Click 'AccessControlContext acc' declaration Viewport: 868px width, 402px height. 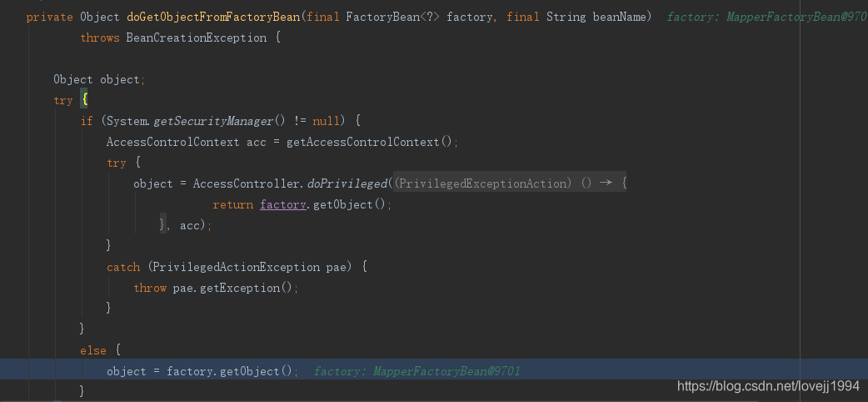pyautogui.click(x=186, y=142)
